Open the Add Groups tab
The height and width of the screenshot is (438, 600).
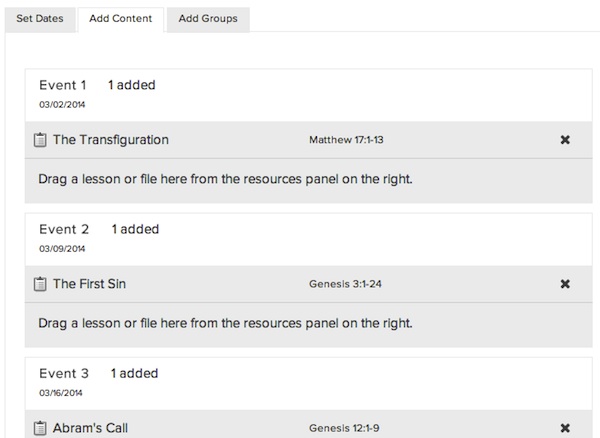pyautogui.click(x=207, y=19)
